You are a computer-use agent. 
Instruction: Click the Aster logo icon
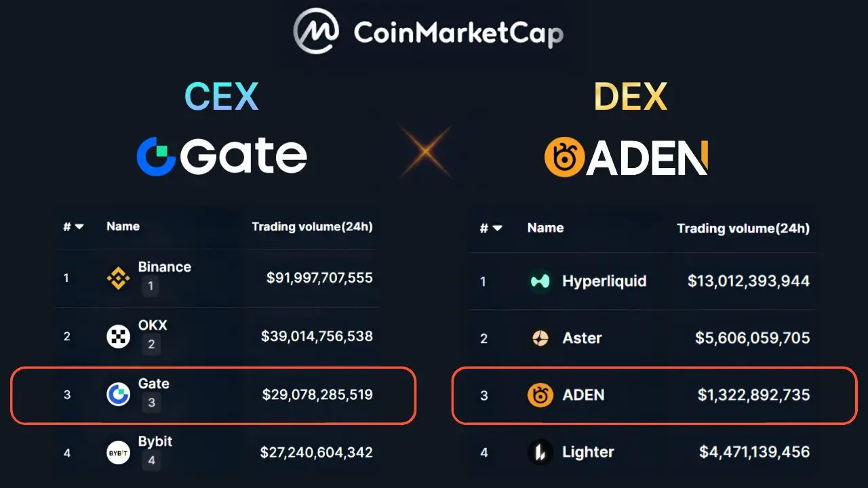[x=540, y=338]
